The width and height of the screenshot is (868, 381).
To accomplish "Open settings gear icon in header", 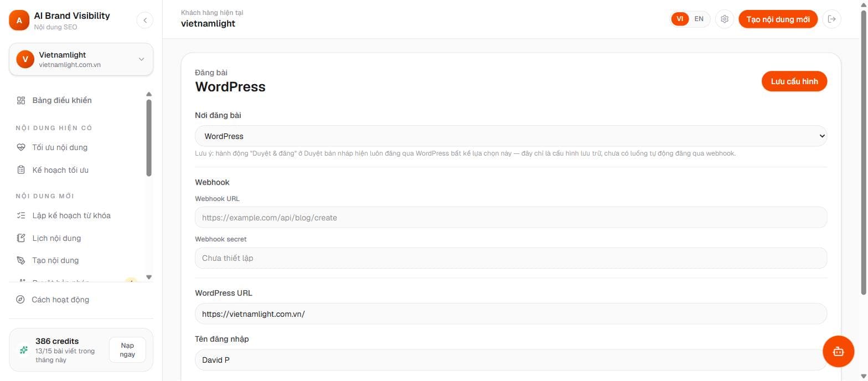I will coord(725,19).
